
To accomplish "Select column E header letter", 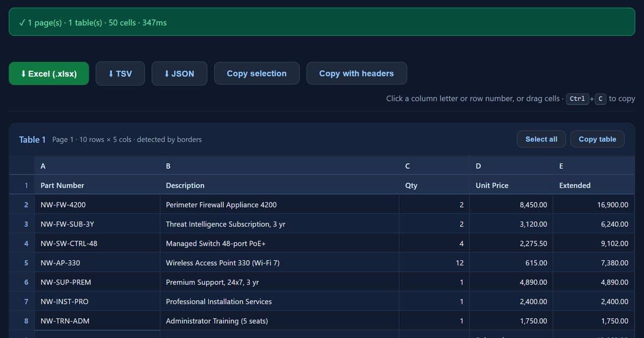I will point(594,166).
